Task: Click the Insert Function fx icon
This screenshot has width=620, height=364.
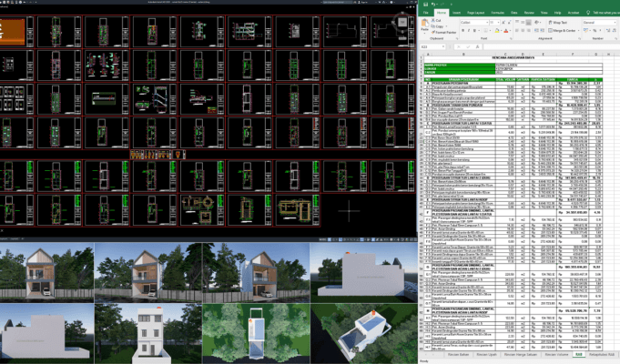Action: [x=477, y=46]
